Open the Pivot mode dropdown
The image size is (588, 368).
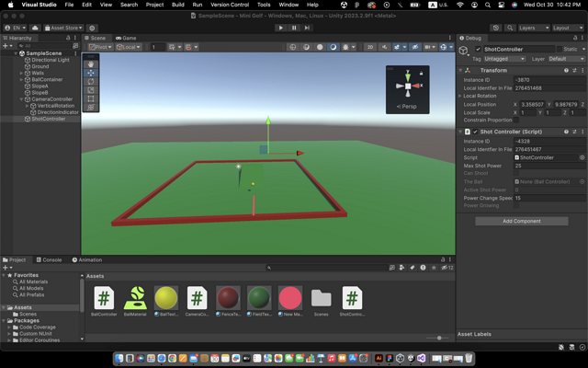tap(100, 47)
